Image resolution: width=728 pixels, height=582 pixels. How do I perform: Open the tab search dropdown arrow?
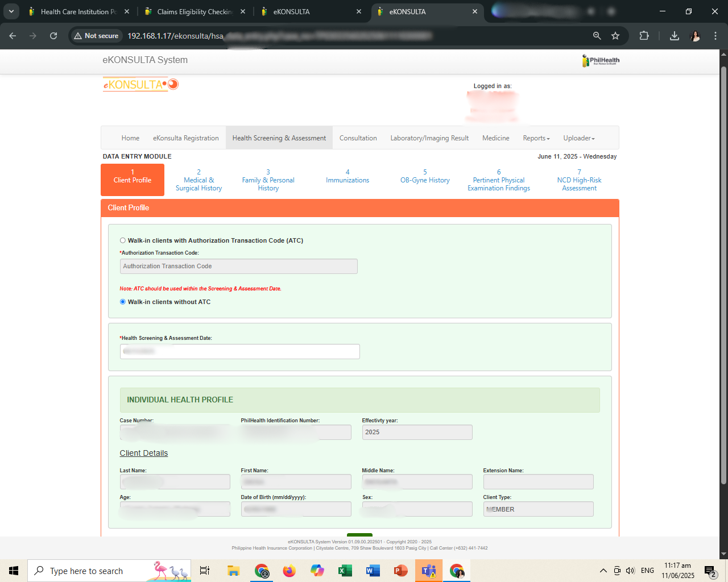11,11
